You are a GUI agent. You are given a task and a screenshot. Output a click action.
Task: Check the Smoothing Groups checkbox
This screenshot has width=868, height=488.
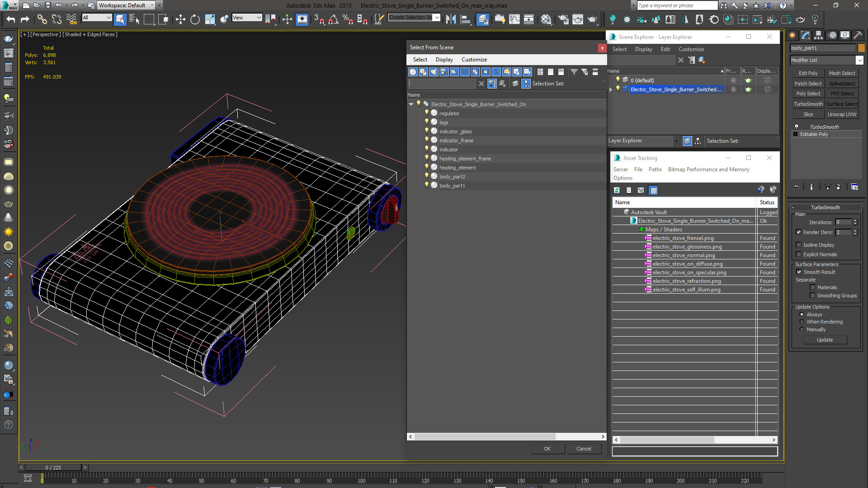coord(812,296)
